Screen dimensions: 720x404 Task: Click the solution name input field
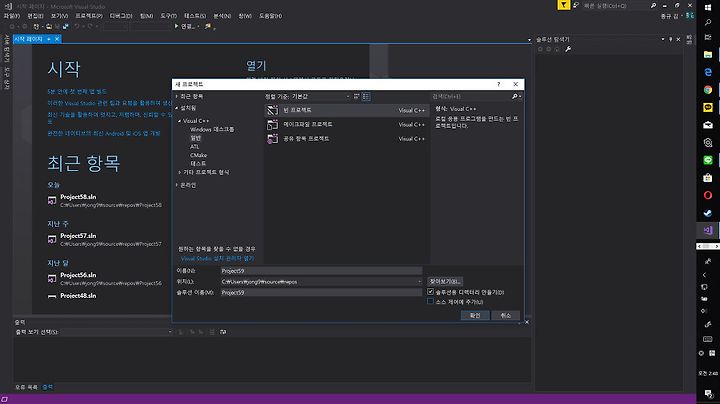pos(321,292)
